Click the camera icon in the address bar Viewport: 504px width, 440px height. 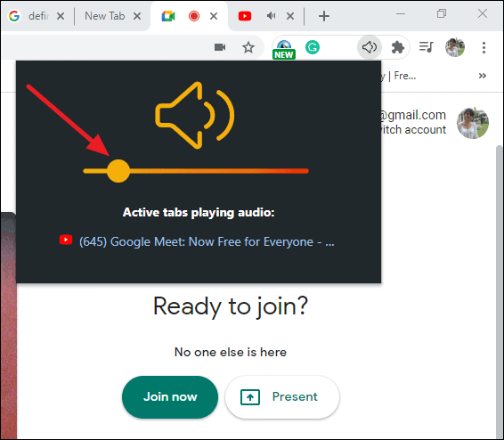(x=220, y=47)
